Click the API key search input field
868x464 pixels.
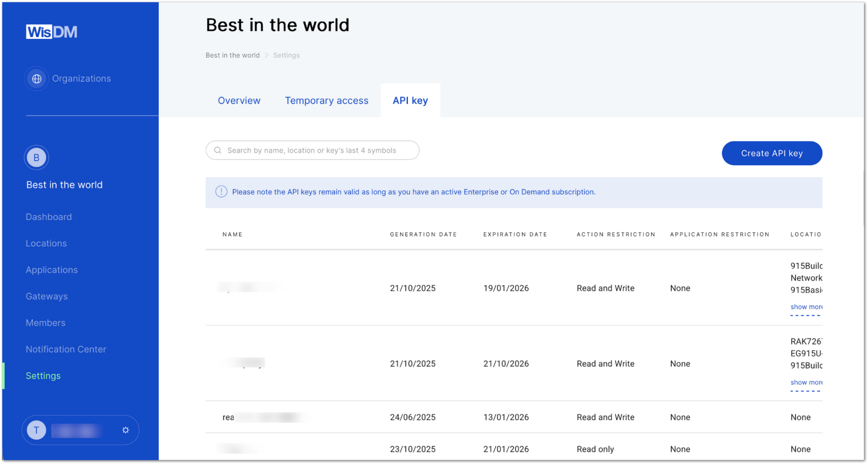[312, 150]
